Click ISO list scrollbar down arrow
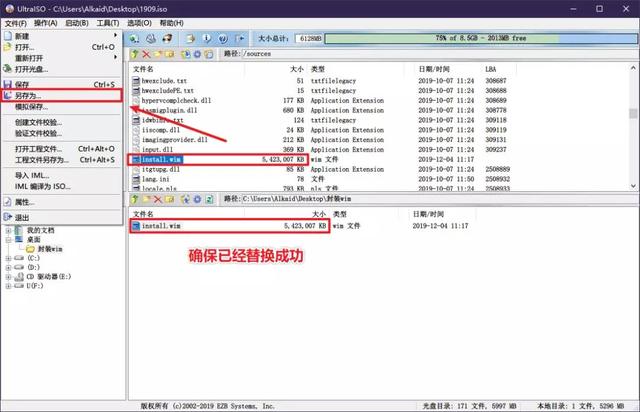This screenshot has height=412, width=640. (x=633, y=186)
